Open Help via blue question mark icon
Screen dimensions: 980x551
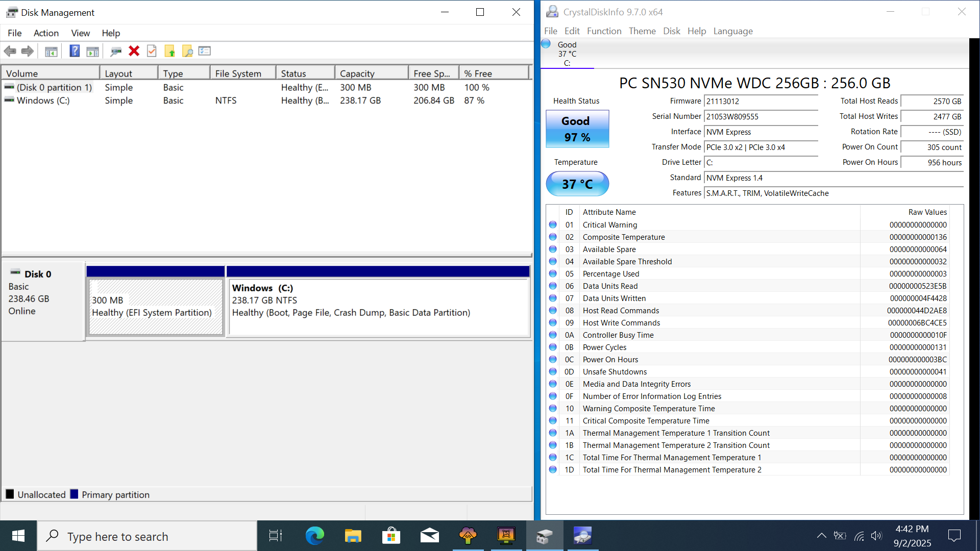click(x=75, y=51)
